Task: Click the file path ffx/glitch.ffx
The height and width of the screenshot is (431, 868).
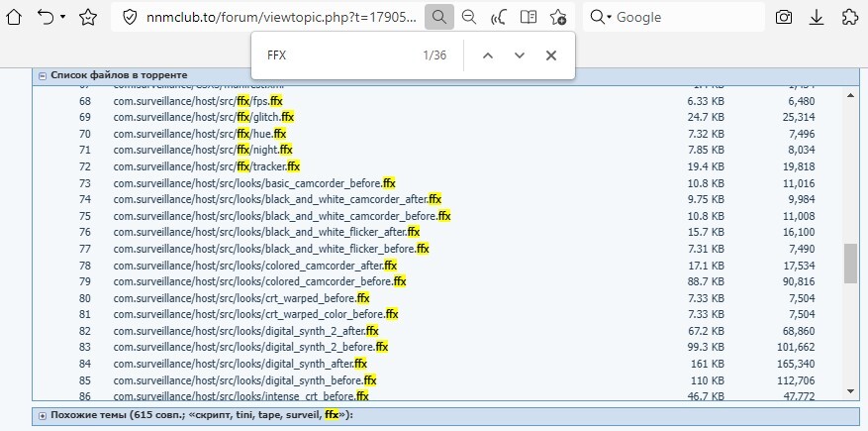Action: [204, 117]
